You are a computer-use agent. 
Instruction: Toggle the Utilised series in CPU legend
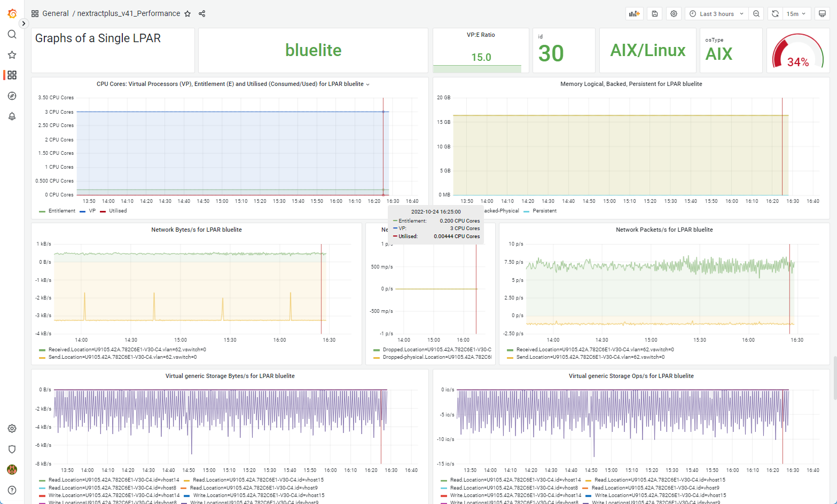click(118, 211)
